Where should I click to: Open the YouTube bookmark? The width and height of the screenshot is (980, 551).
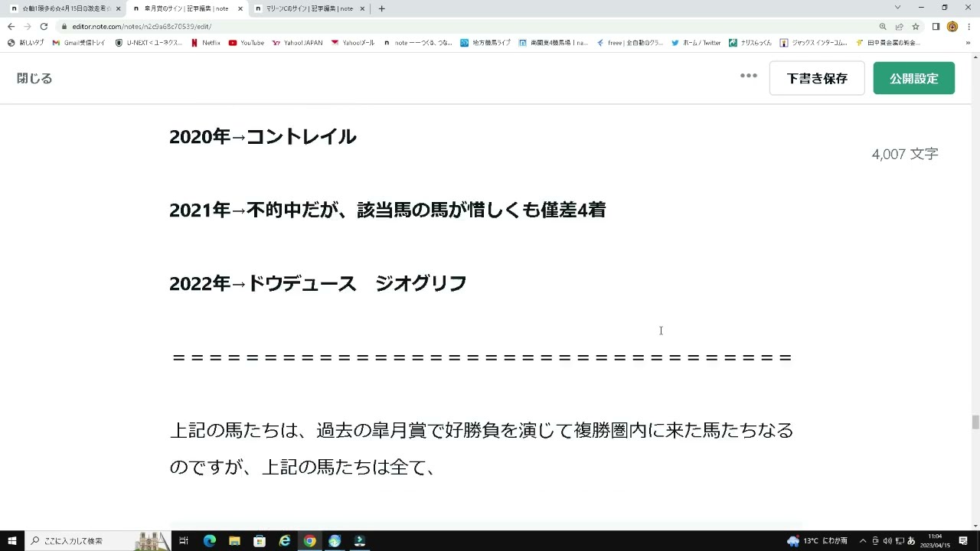[x=246, y=43]
